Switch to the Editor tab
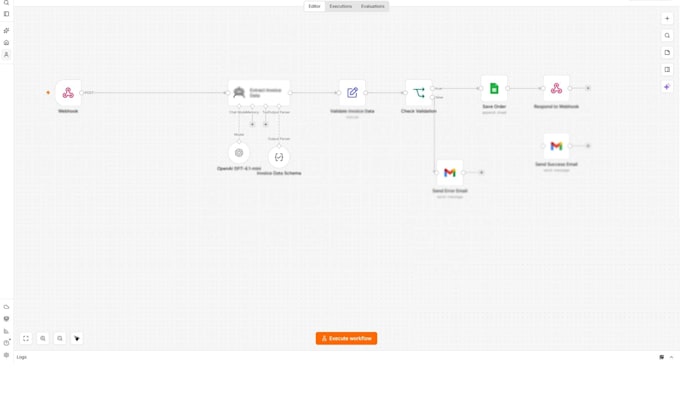680x411 pixels. (314, 7)
